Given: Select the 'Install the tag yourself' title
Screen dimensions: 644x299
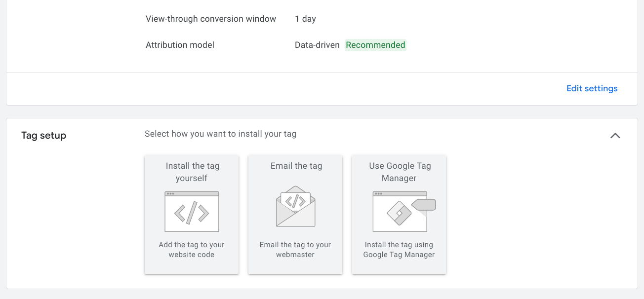Looking at the screenshot, I should click(192, 172).
